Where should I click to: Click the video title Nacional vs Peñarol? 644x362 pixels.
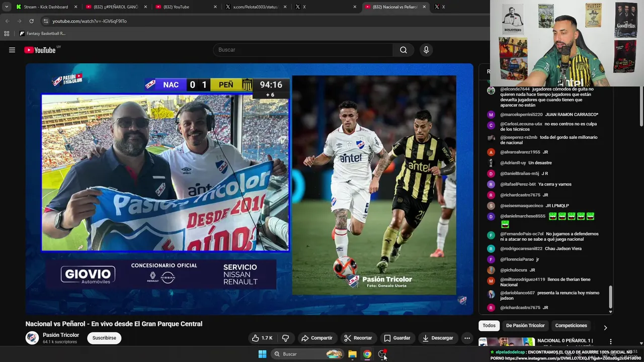[114, 324]
